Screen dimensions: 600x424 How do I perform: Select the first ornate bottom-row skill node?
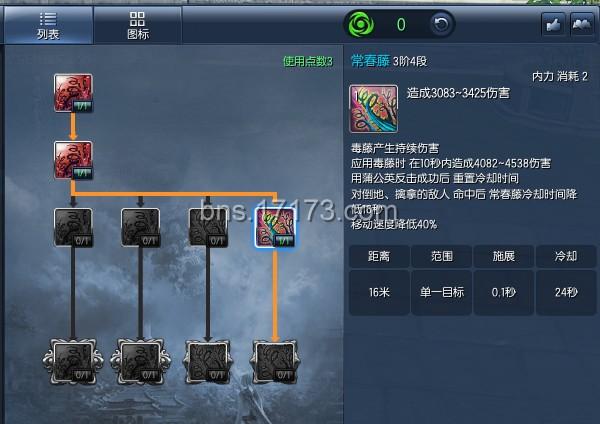point(73,362)
